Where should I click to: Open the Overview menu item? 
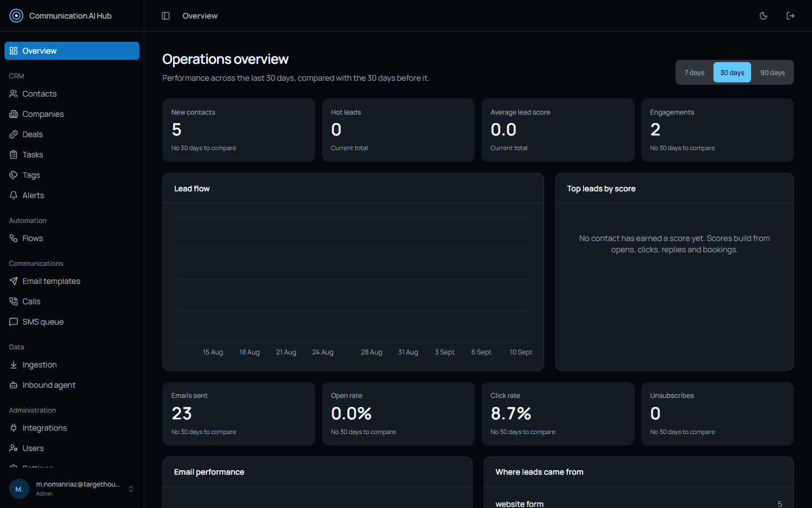pos(72,51)
